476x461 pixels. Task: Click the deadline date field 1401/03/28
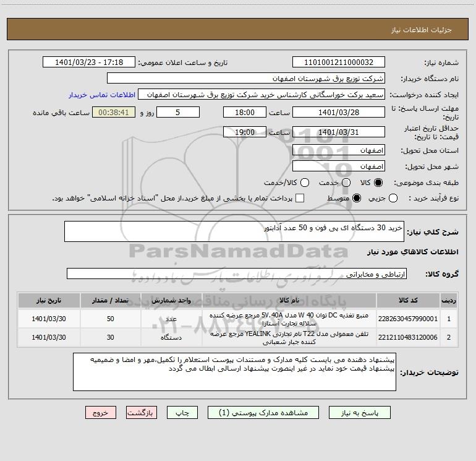tap(339, 112)
